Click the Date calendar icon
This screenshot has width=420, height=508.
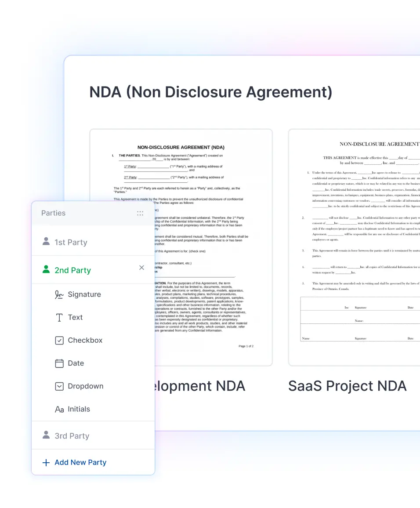click(59, 363)
